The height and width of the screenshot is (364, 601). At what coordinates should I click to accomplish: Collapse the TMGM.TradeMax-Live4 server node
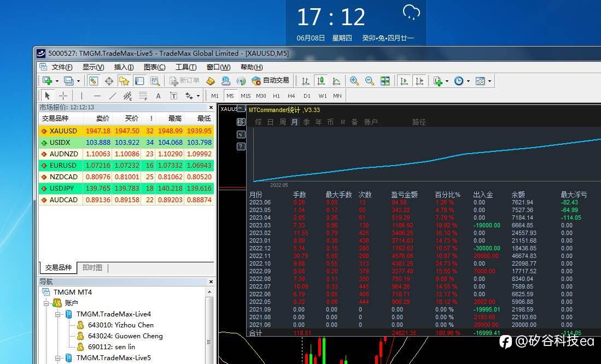click(x=59, y=314)
